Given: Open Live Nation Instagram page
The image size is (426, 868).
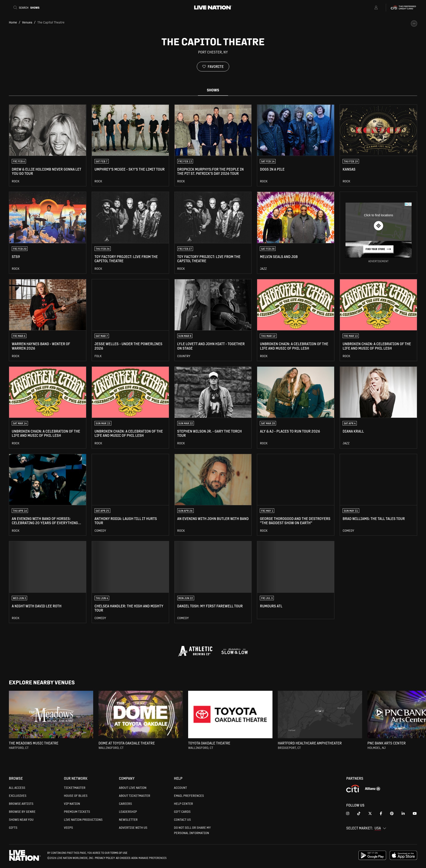Looking at the screenshot, I should pos(347,813).
